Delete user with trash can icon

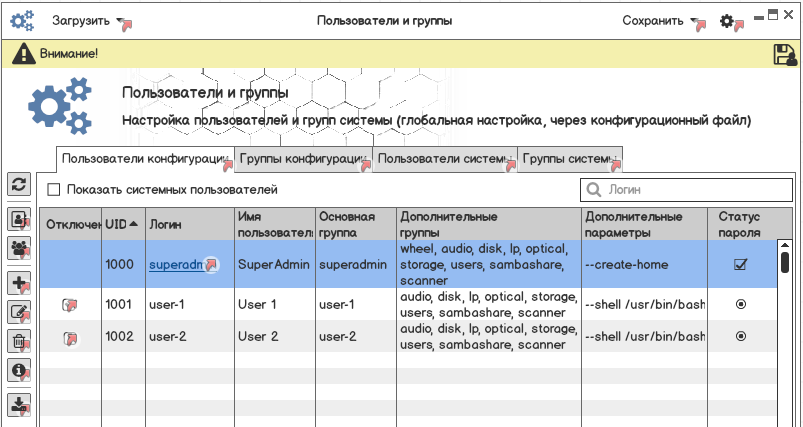tap(19, 341)
